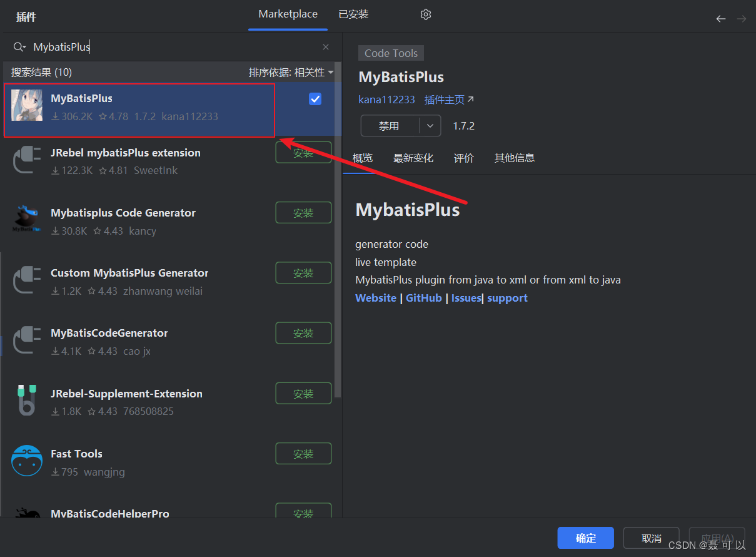Install Custom MybatisPlus Generator
Image resolution: width=756 pixels, height=557 pixels.
(x=303, y=273)
